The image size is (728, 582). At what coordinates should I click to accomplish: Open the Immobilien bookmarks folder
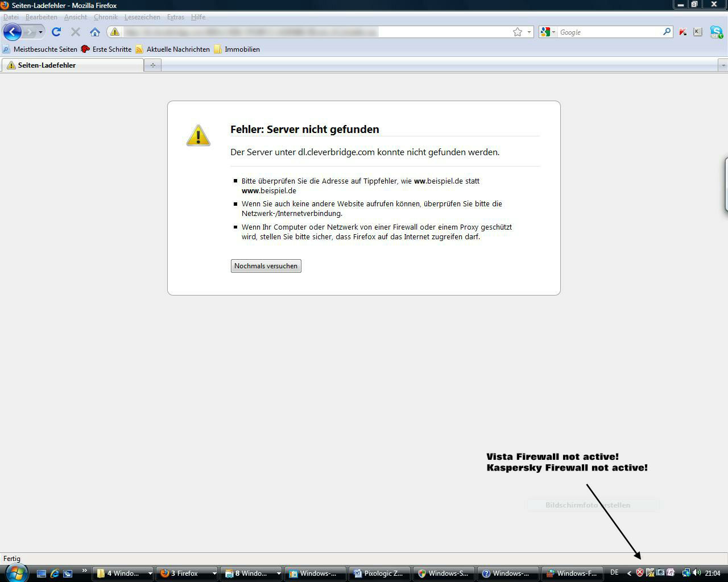[x=237, y=49]
